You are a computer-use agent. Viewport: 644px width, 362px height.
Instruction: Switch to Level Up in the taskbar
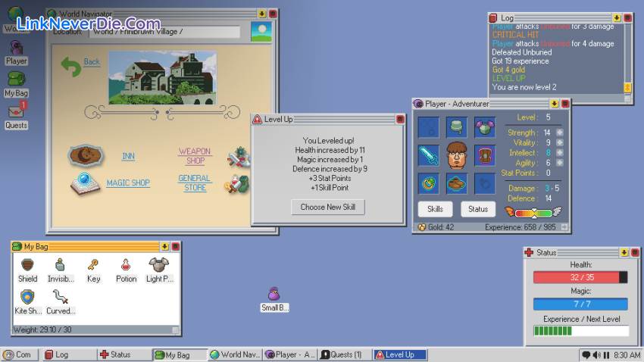[x=401, y=354]
